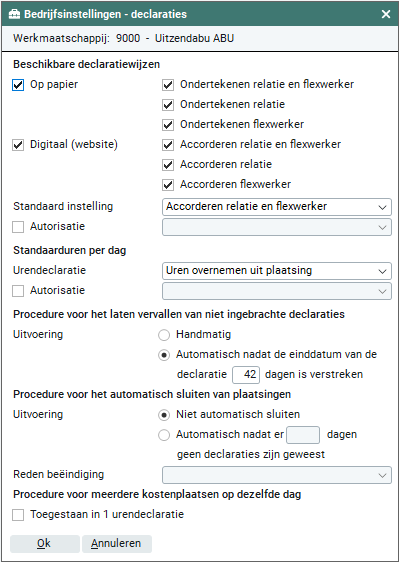Enable Autorisatie under Urendeclaratie
This screenshot has width=399, height=562.
click(x=18, y=291)
